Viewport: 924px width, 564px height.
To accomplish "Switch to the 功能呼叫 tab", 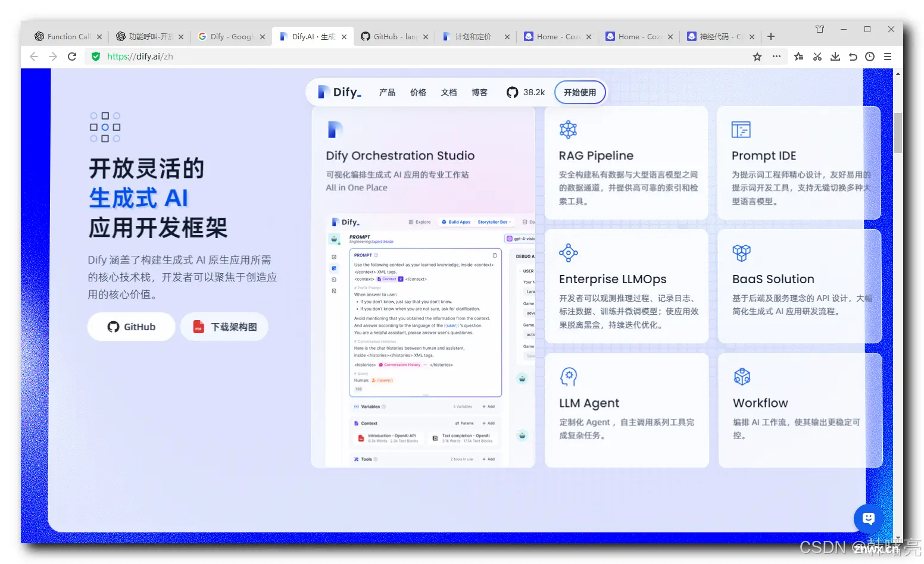I will click(149, 36).
